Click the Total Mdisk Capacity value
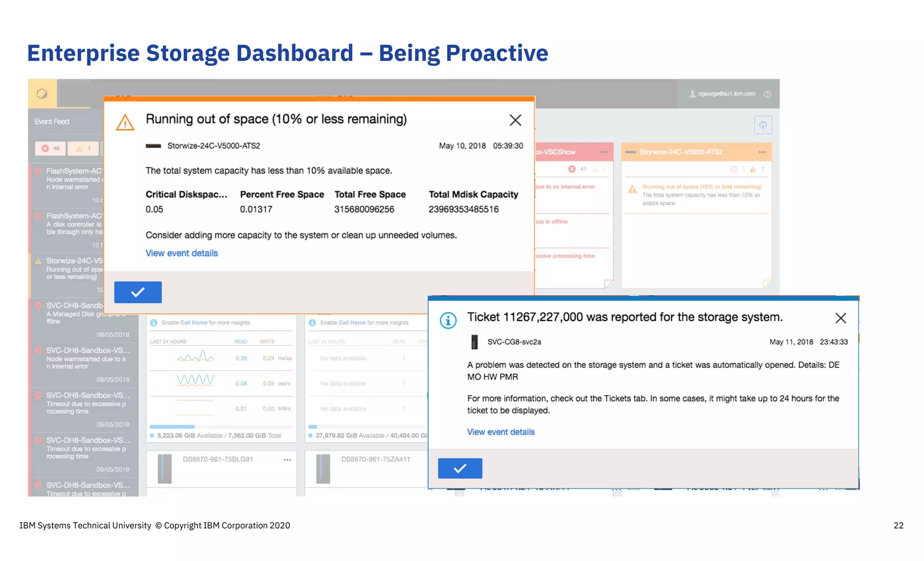 point(463,209)
